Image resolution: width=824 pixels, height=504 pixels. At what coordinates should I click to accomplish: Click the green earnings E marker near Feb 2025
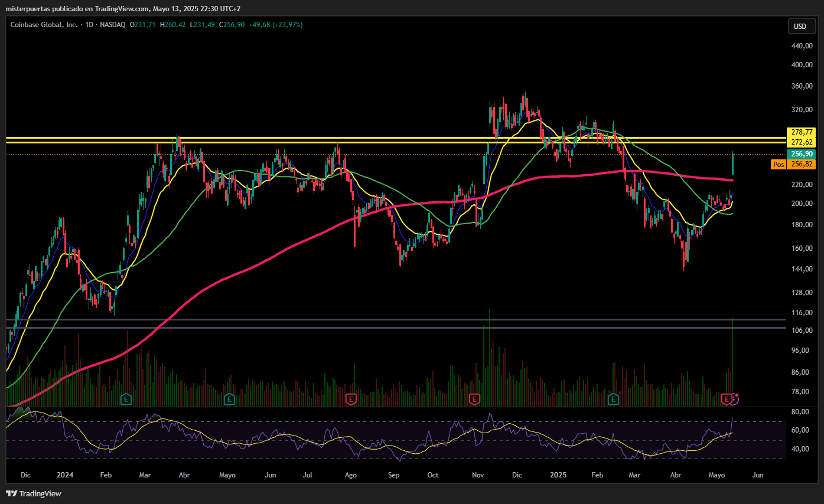click(x=614, y=400)
